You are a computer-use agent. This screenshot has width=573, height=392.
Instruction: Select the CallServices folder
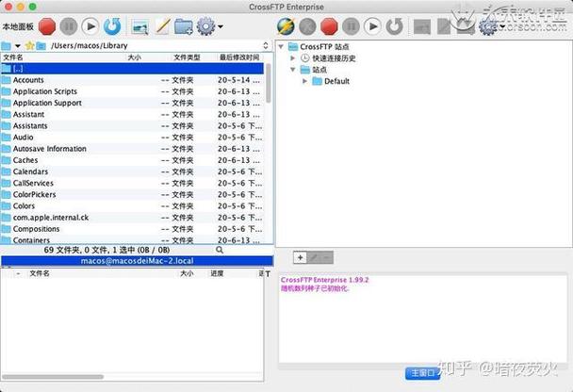(132, 183)
